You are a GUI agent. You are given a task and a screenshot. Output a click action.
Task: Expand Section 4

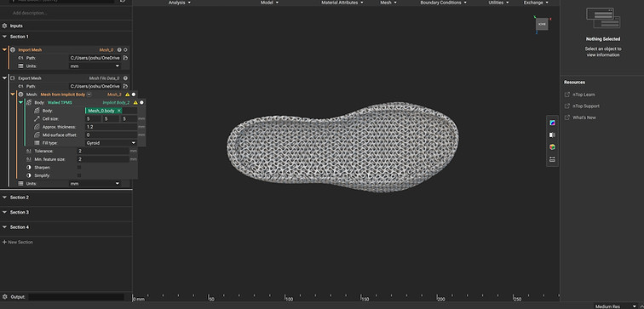click(x=4, y=227)
